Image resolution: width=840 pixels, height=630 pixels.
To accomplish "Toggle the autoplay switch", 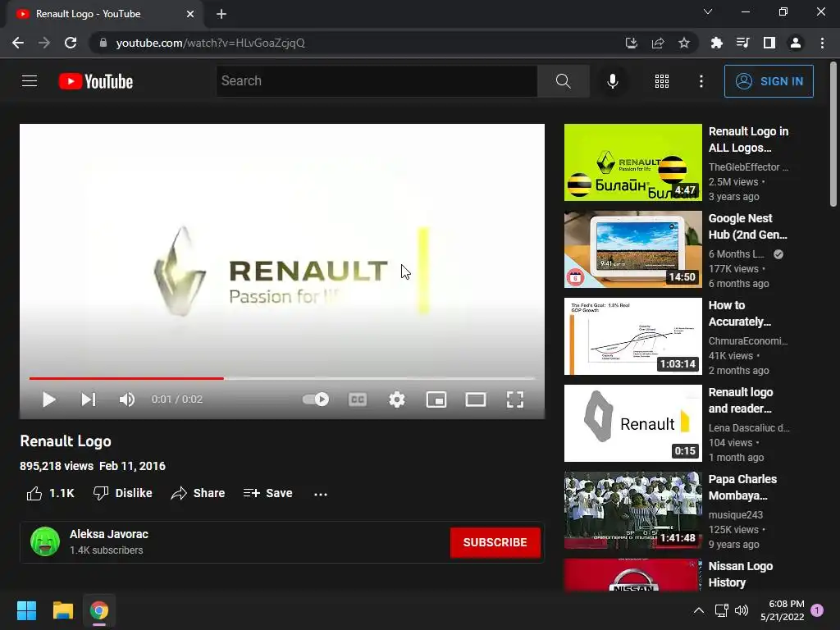I will (x=316, y=399).
